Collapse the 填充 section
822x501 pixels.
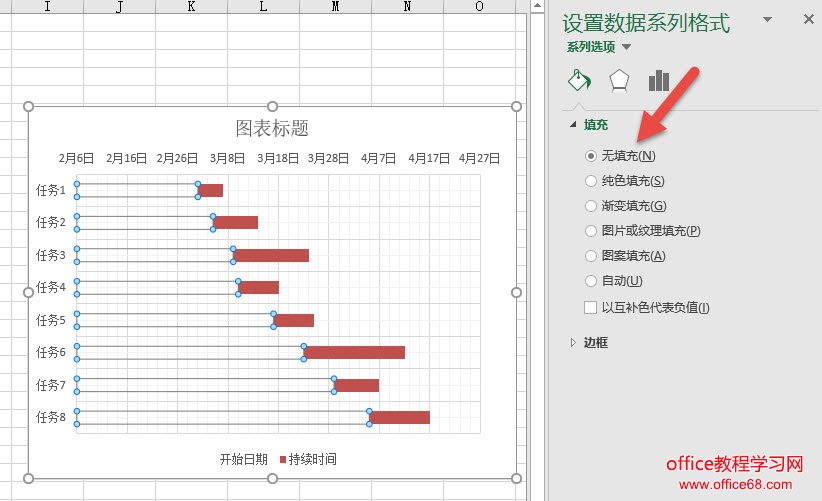point(573,125)
